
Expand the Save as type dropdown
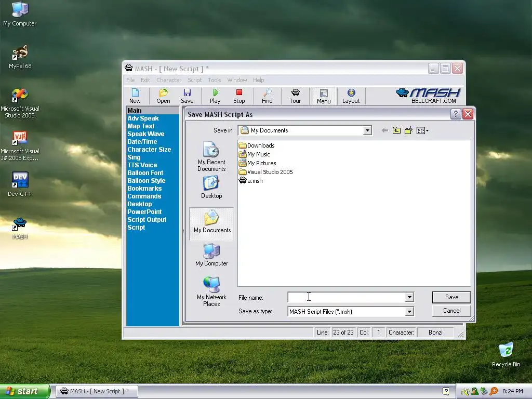[x=409, y=312]
